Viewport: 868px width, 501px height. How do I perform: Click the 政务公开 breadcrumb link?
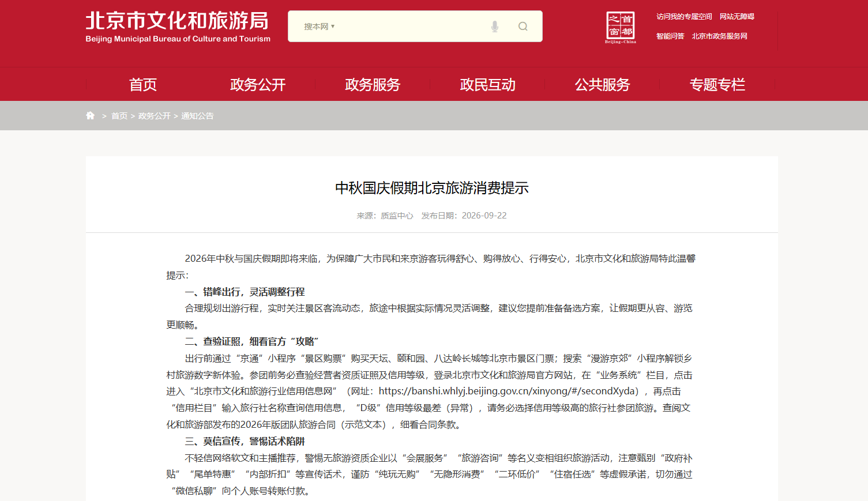[155, 116]
